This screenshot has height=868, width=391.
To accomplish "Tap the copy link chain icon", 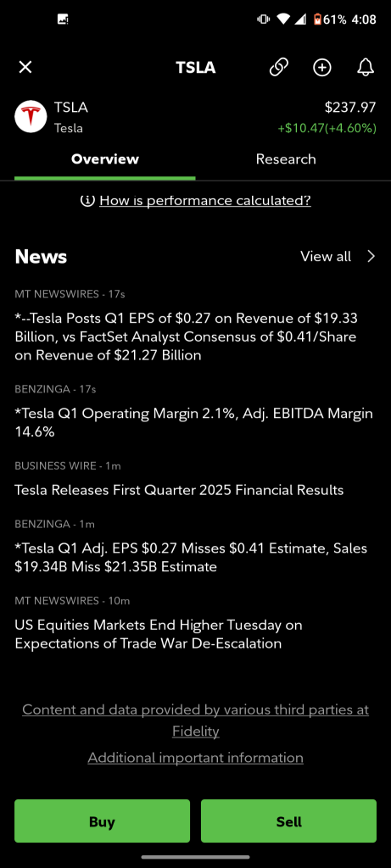I will 278,68.
